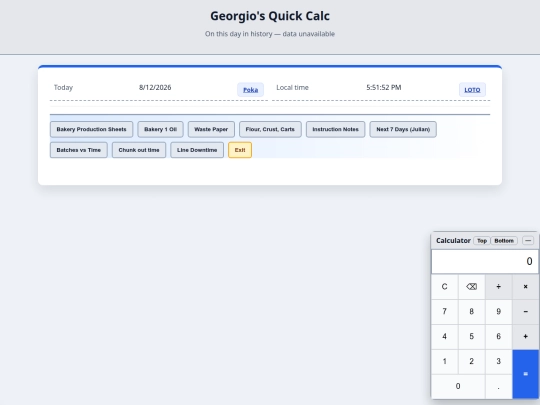Click calculator key 9
Viewport: 540px width, 405px height.
[x=498, y=312]
